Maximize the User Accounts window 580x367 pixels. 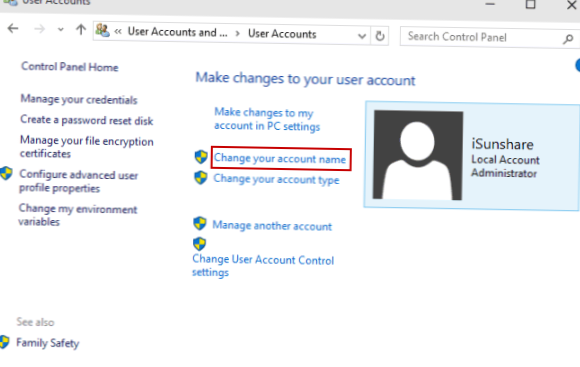point(531,4)
